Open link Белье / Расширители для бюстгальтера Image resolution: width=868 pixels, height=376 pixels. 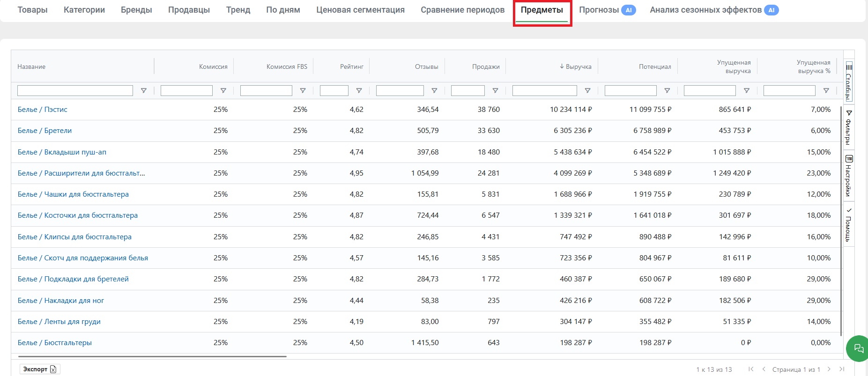tap(81, 173)
